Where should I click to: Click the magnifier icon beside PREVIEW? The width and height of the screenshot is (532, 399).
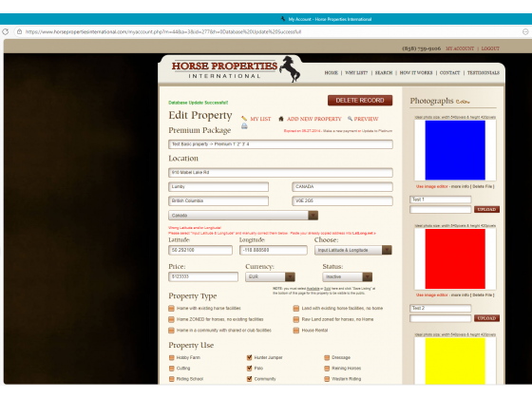click(350, 119)
